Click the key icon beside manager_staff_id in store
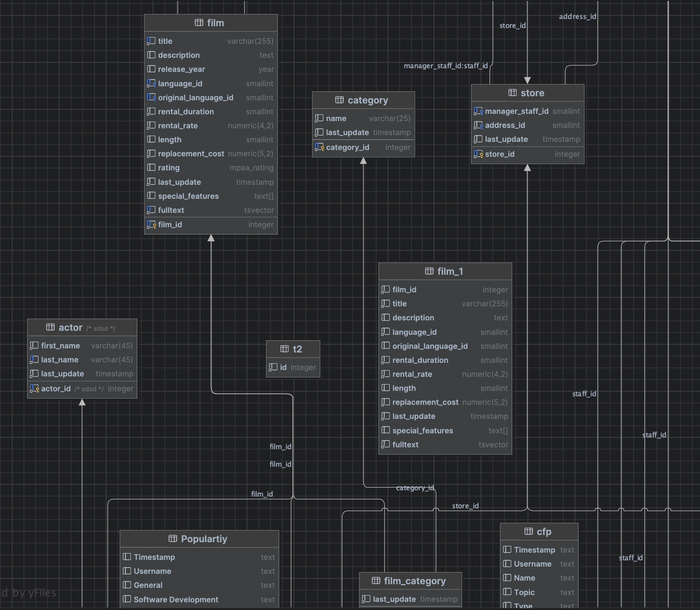700x610 pixels. (479, 111)
